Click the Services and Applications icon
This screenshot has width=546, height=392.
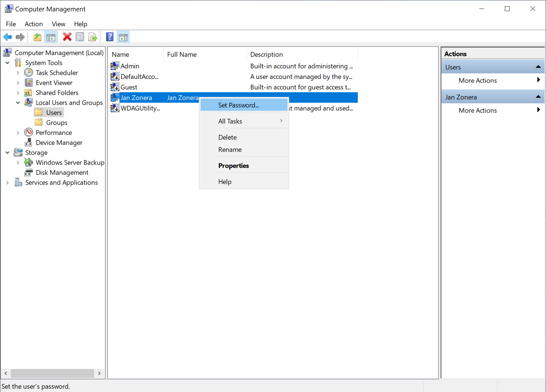coord(18,182)
